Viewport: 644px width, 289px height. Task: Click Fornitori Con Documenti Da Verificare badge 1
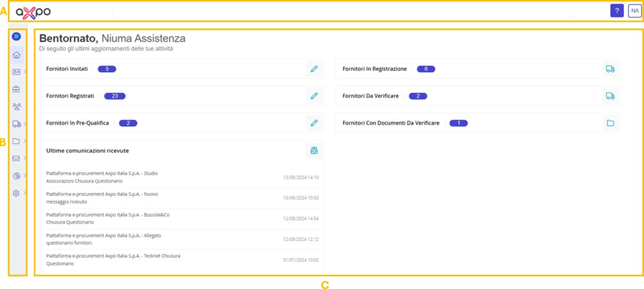[459, 123]
